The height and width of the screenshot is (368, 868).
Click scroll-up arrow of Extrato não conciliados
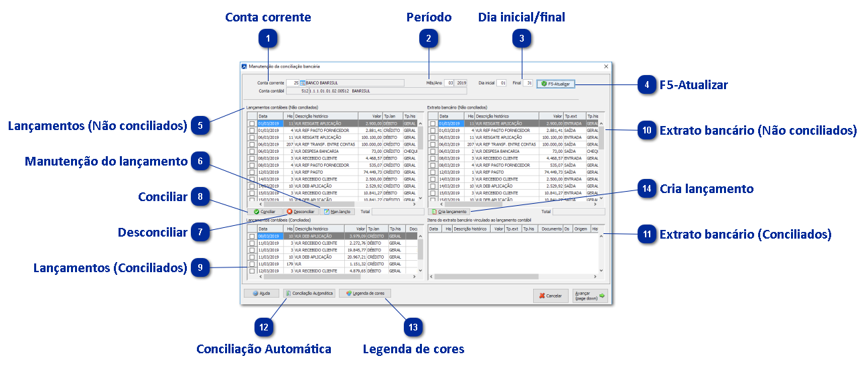(x=601, y=123)
